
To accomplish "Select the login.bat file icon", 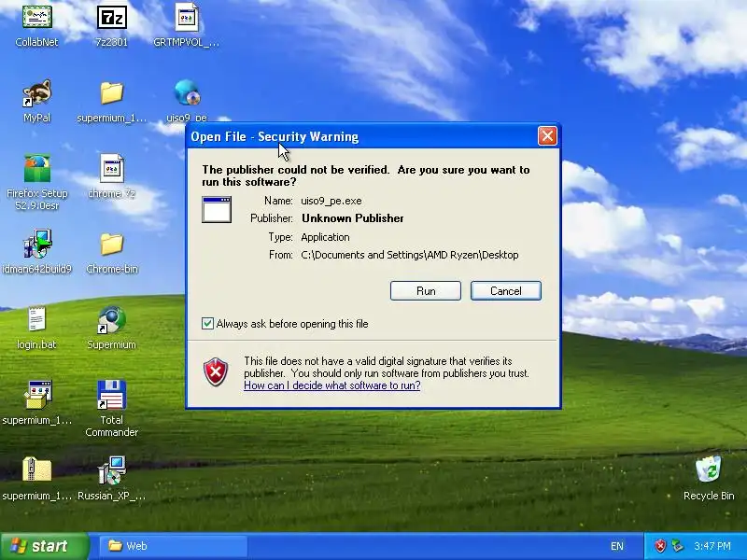I will 36,319.
